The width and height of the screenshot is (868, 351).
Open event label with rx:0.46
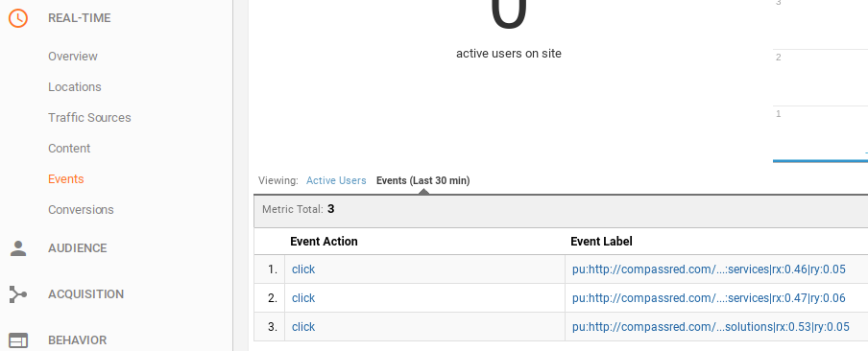tap(710, 269)
